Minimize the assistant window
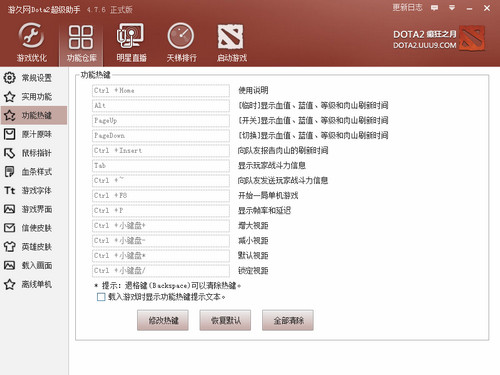The image size is (500, 375). (469, 8)
